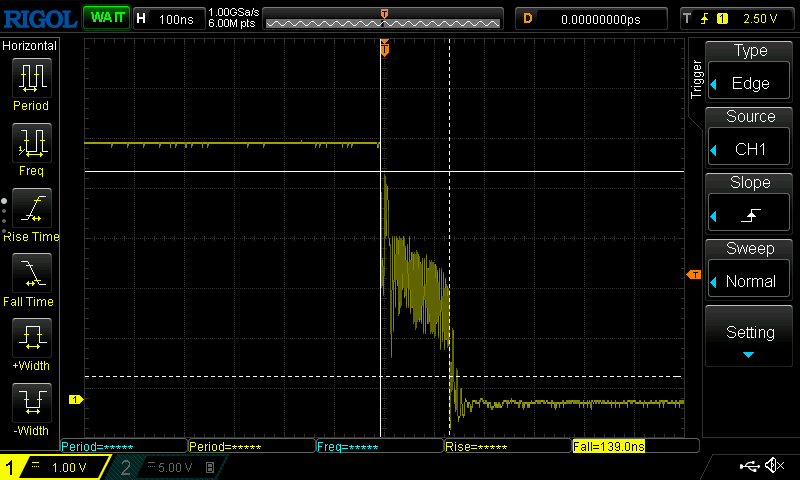
Task: Choose the Rise Time measurement icon
Action: coord(31,209)
